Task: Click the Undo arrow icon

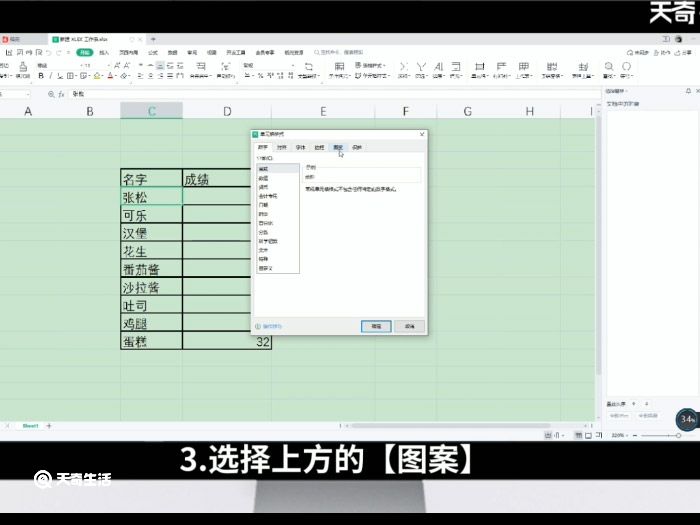Action: point(49,53)
